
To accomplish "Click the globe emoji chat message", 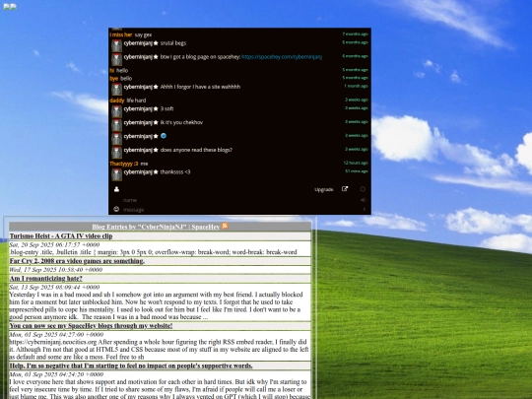I will 164,136.
